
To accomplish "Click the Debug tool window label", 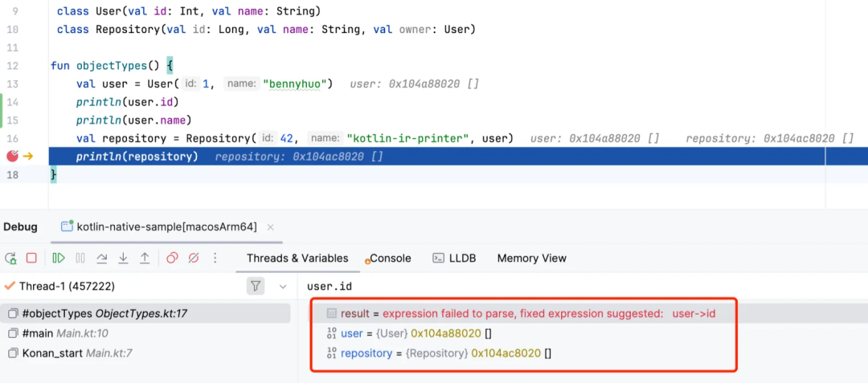I will (x=20, y=226).
